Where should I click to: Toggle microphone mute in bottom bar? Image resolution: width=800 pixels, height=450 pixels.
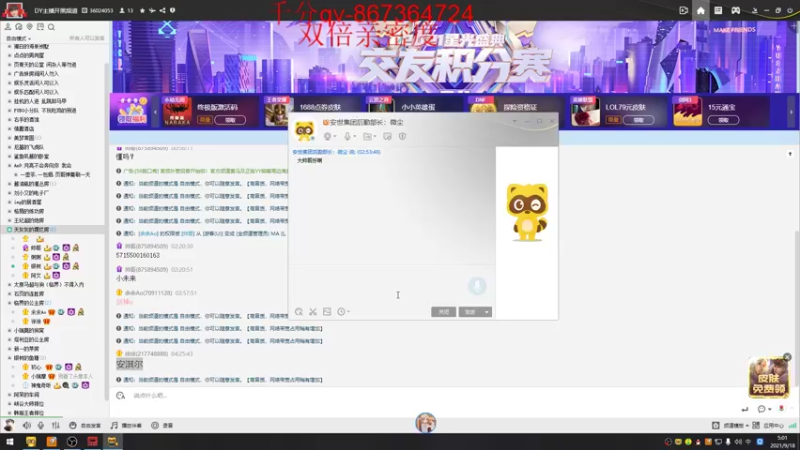(x=41, y=425)
